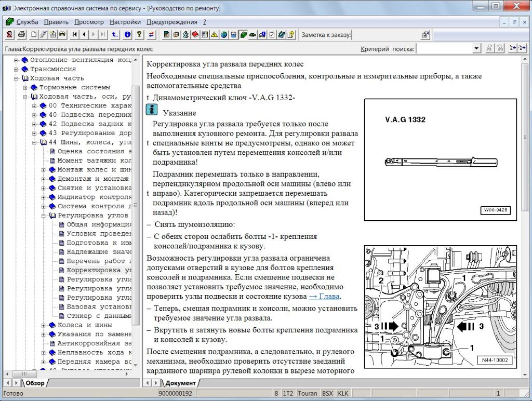Click the order note icon button

pos(425,35)
